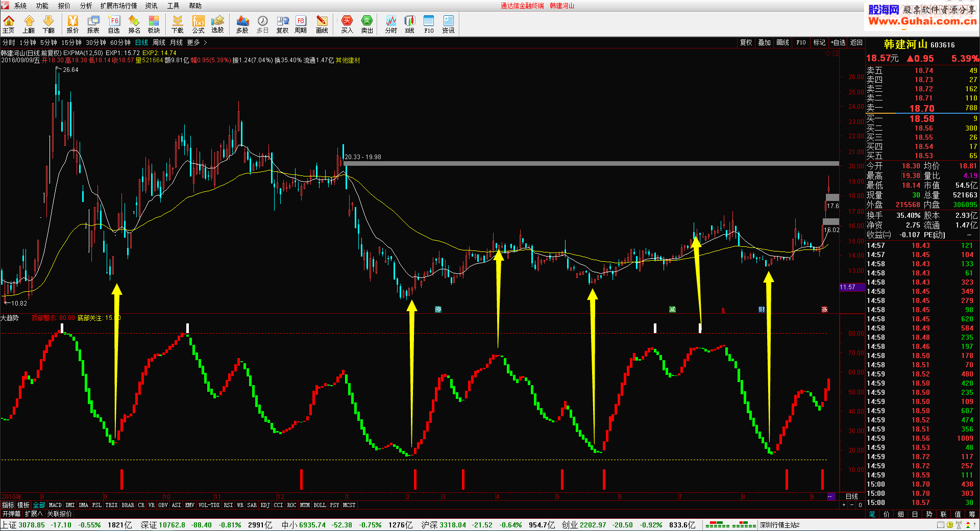This screenshot has width=980, height=531.
Task: Click the 财 info marker on chart
Action: tap(762, 309)
